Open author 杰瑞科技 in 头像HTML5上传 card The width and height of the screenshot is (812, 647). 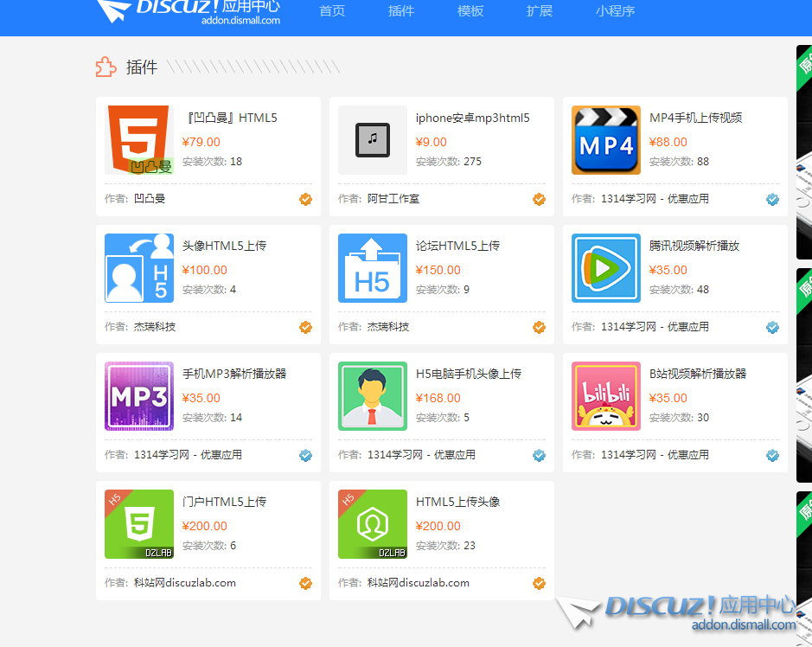[155, 327]
